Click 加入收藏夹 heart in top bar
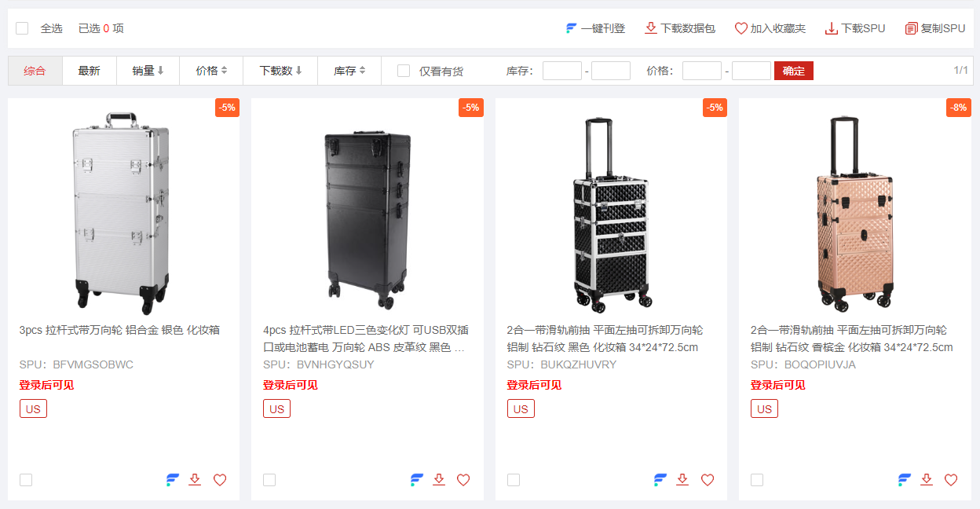980x509 pixels. [740, 28]
